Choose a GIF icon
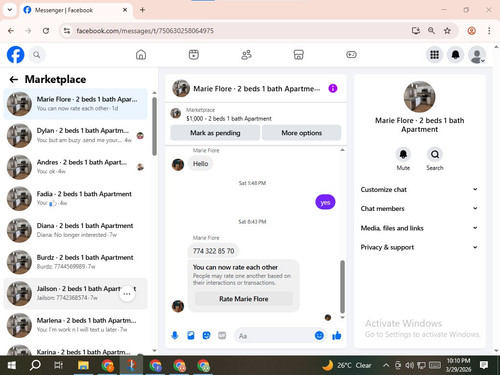This screenshot has width=500, height=375. 222,335
